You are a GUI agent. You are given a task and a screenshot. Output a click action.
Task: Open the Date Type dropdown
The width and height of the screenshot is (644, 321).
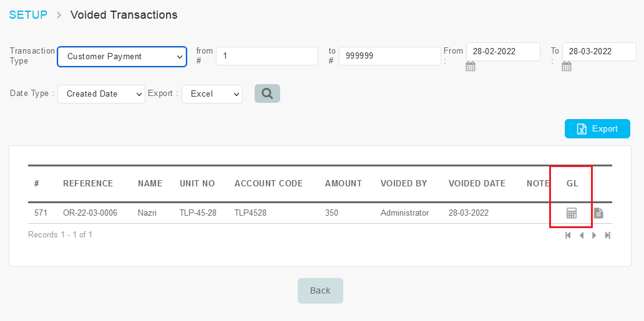(x=101, y=94)
